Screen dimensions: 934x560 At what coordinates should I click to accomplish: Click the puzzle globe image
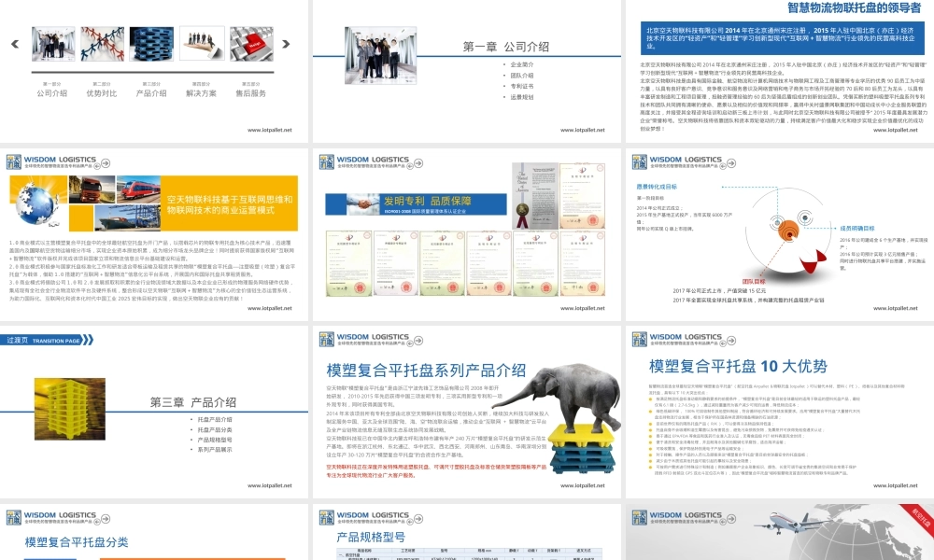37,203
